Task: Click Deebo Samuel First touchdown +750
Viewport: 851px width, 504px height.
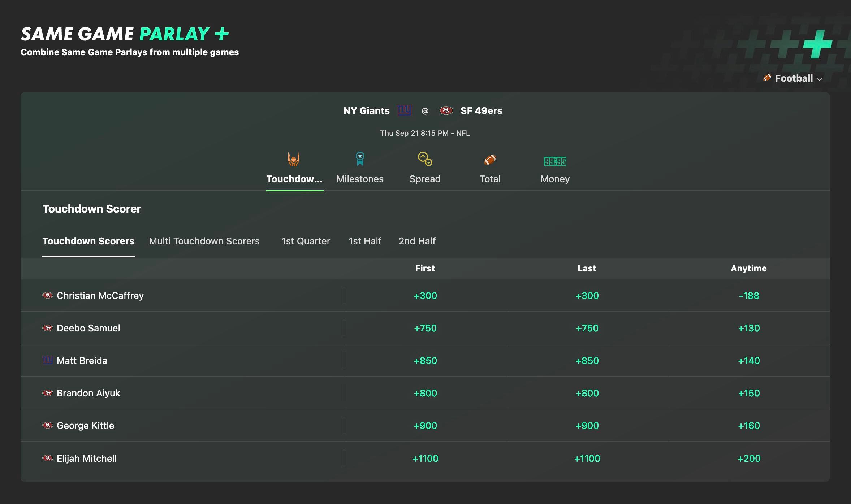Action: point(424,327)
